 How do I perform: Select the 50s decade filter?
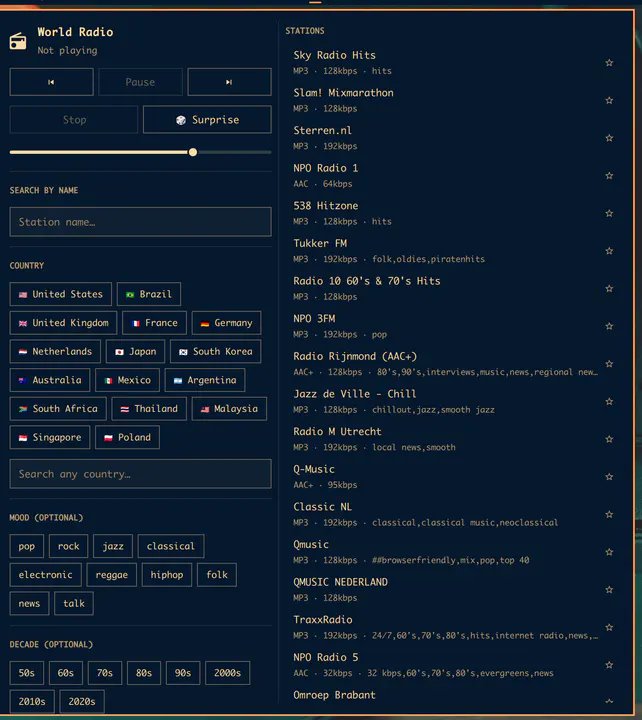pyautogui.click(x=27, y=673)
